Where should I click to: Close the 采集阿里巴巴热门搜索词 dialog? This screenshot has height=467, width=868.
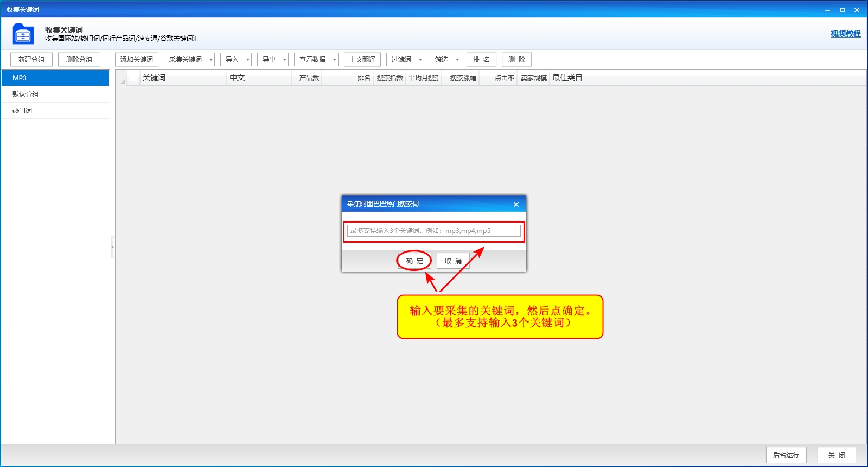(516, 204)
